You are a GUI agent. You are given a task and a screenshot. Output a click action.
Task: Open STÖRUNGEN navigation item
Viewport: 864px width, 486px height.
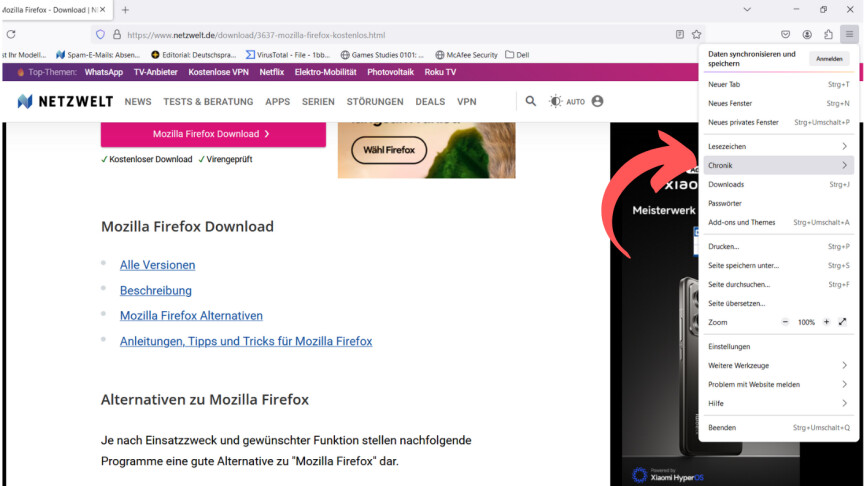(375, 101)
